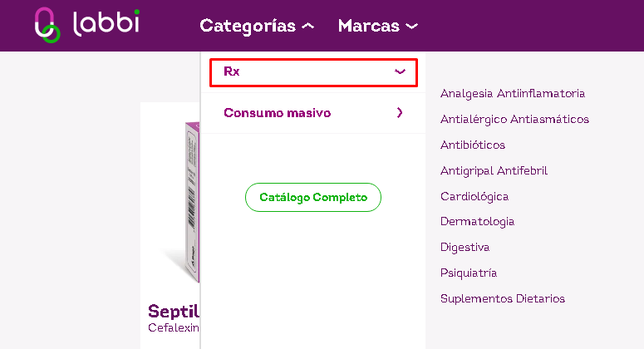Open Suplementos Dietarios subcategory
This screenshot has height=349, width=644.
(x=502, y=298)
